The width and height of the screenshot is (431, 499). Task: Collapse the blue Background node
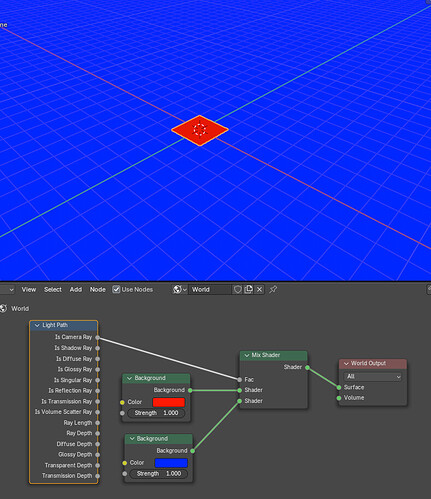[x=132, y=439]
